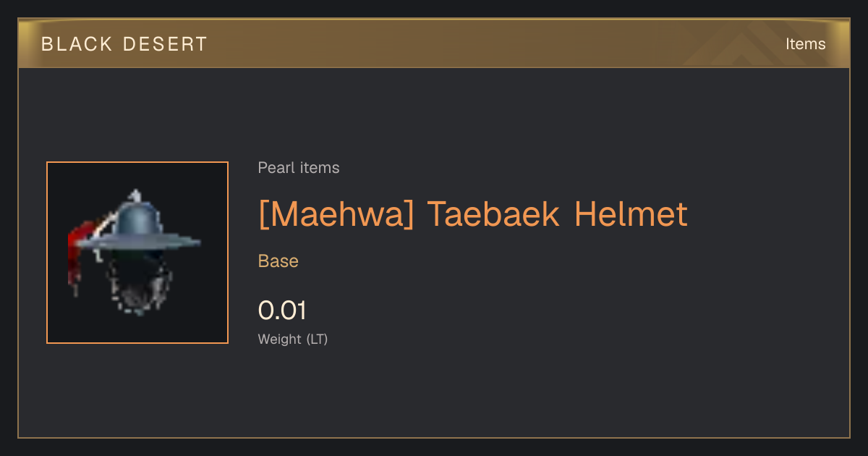Select the word BLACK in header
This screenshot has height=456, width=868.
coord(77,44)
